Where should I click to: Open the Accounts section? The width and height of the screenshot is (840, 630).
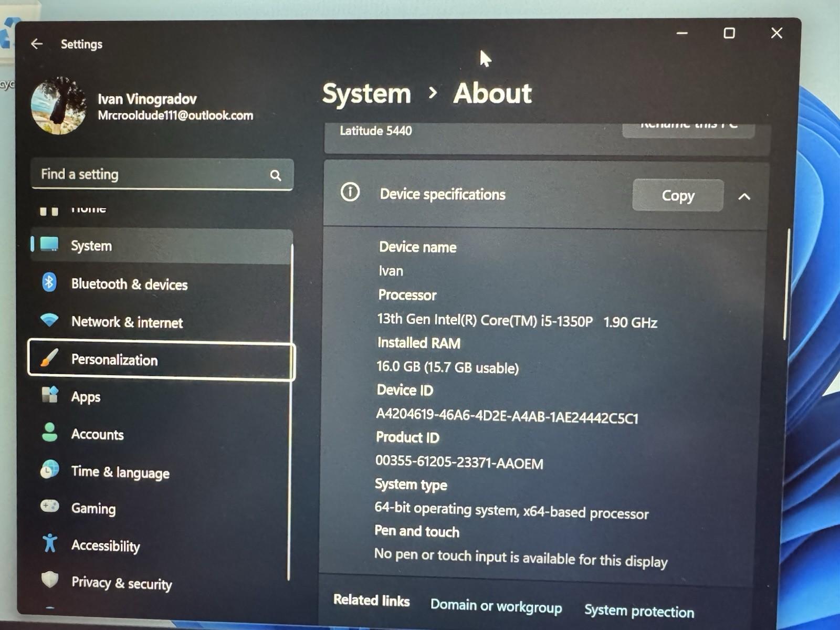click(97, 435)
